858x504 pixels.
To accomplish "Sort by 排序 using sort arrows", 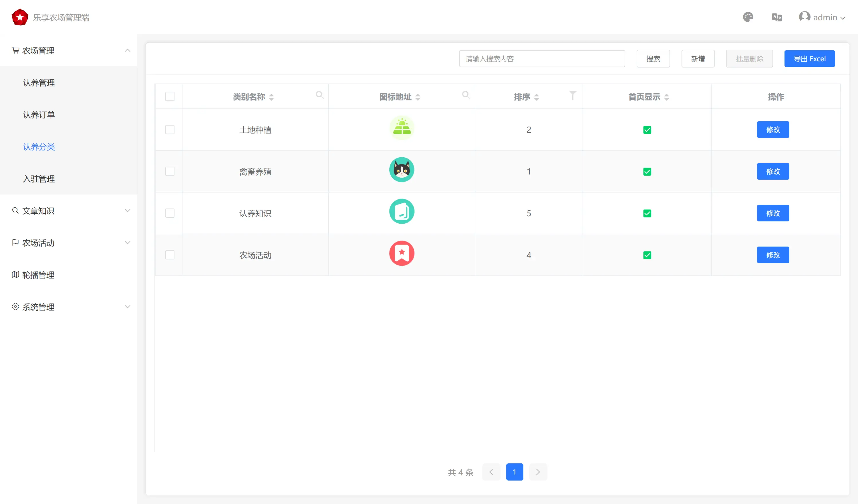I will (536, 97).
